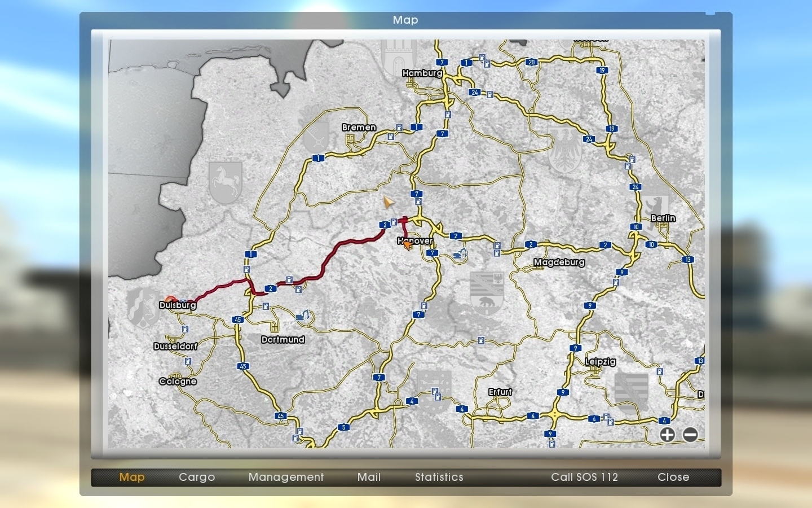
Task: Click the highway 20 sign
Action: tap(531, 62)
